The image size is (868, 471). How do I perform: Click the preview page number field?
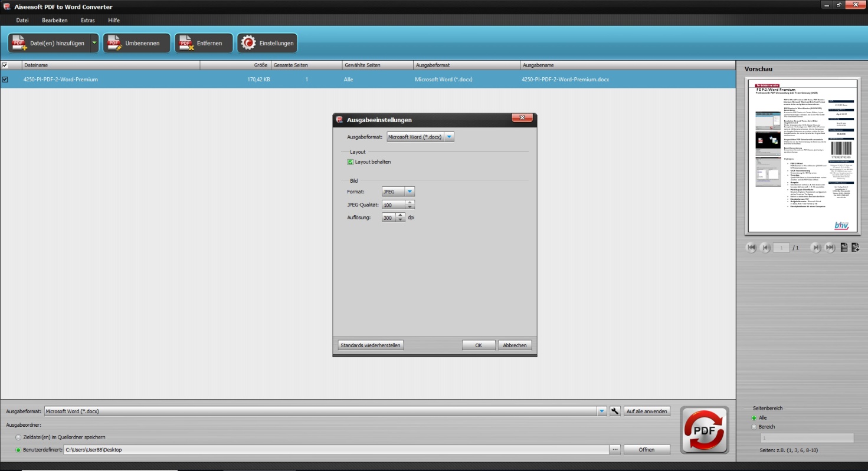pos(781,248)
